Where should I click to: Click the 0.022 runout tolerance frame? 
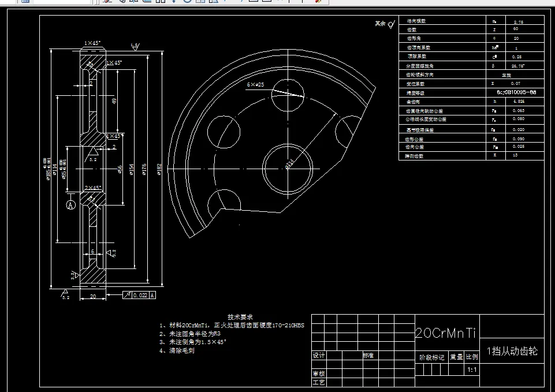(140, 295)
